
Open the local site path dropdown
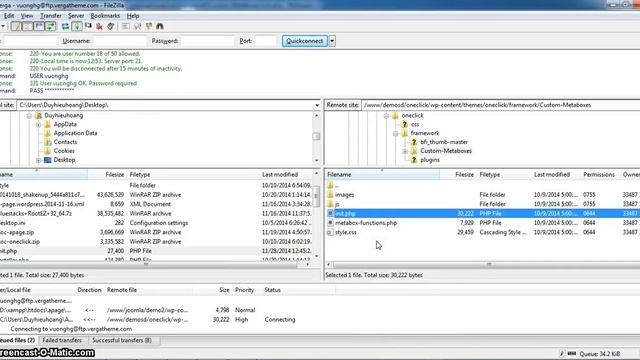tap(317, 105)
